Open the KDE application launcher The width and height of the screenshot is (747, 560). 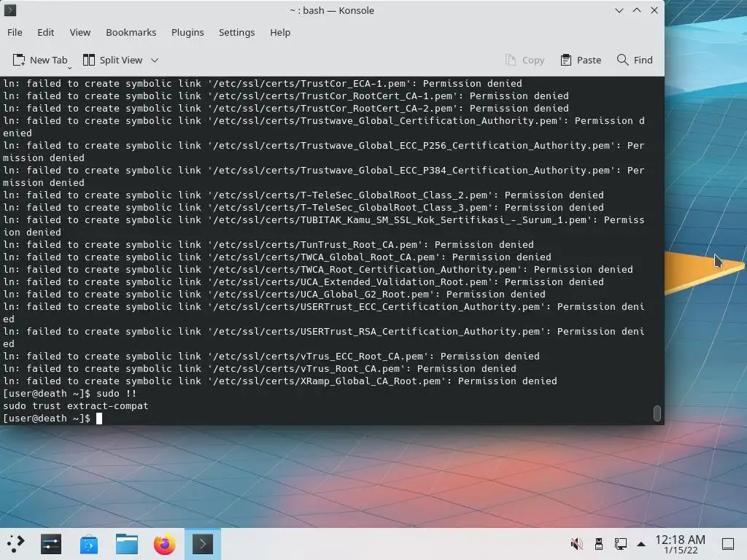[15, 544]
